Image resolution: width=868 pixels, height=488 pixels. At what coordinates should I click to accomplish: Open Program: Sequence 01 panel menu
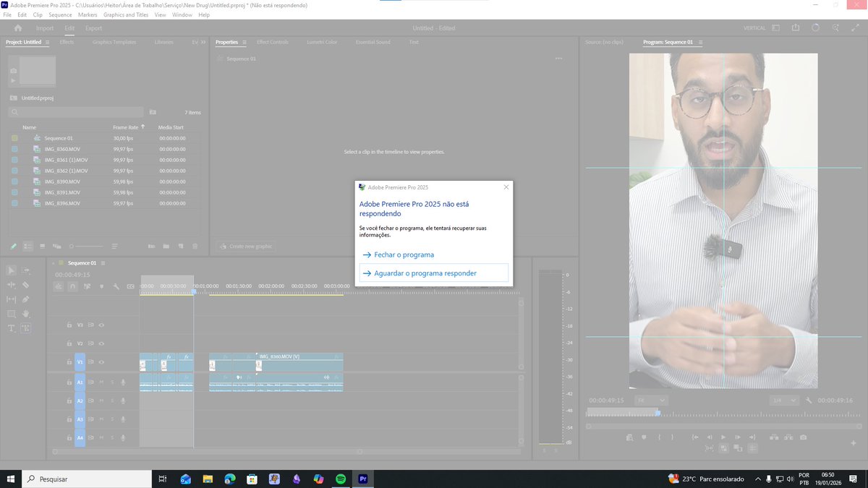(x=699, y=42)
